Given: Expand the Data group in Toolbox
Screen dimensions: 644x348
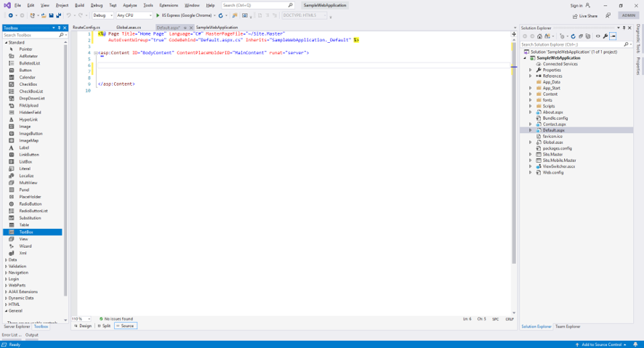Looking at the screenshot, I should [x=6, y=260].
